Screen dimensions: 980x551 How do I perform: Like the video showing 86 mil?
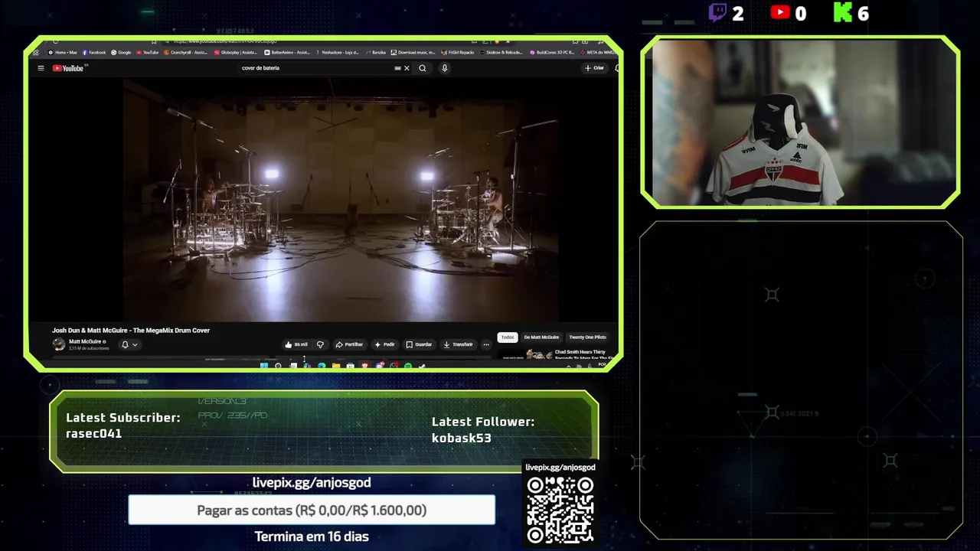point(296,344)
